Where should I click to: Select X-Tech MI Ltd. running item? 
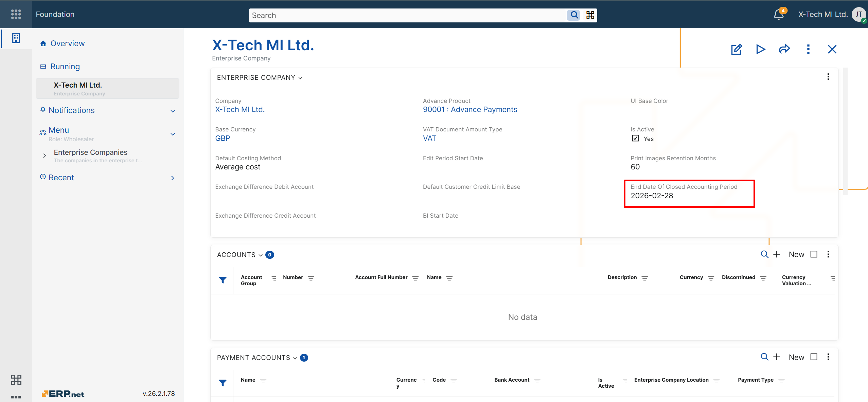point(107,89)
